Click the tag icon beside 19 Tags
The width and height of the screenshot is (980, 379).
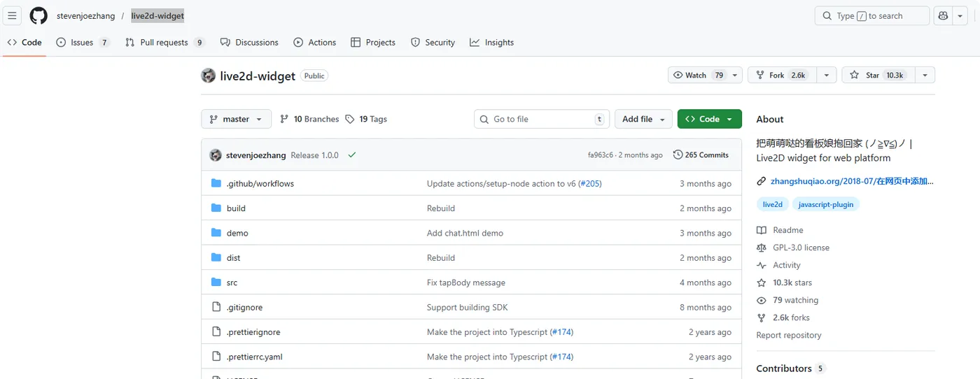(350, 119)
